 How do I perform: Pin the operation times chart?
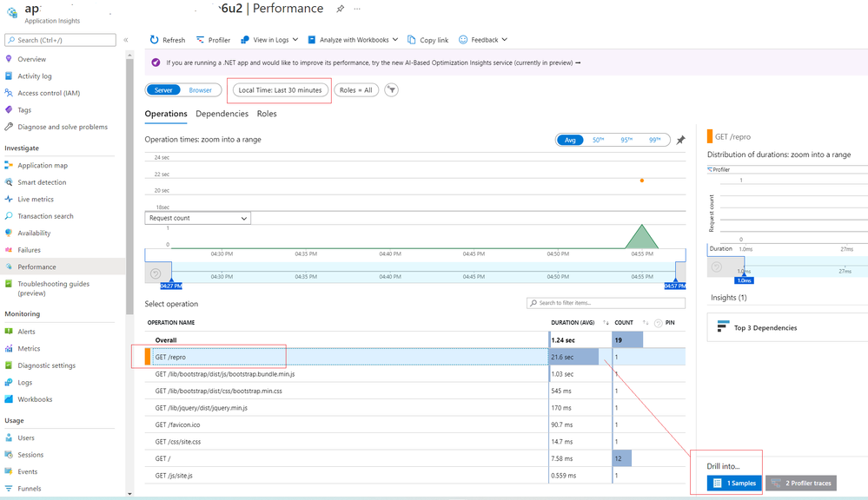tap(681, 140)
